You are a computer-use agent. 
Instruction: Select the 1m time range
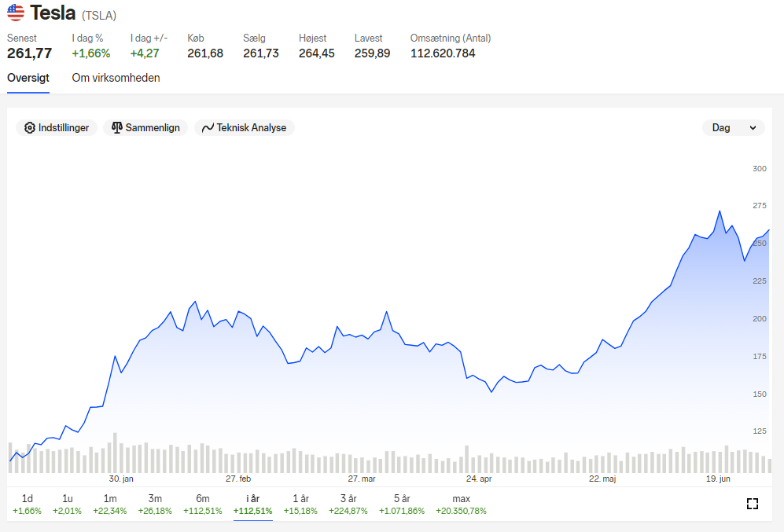[x=110, y=504]
